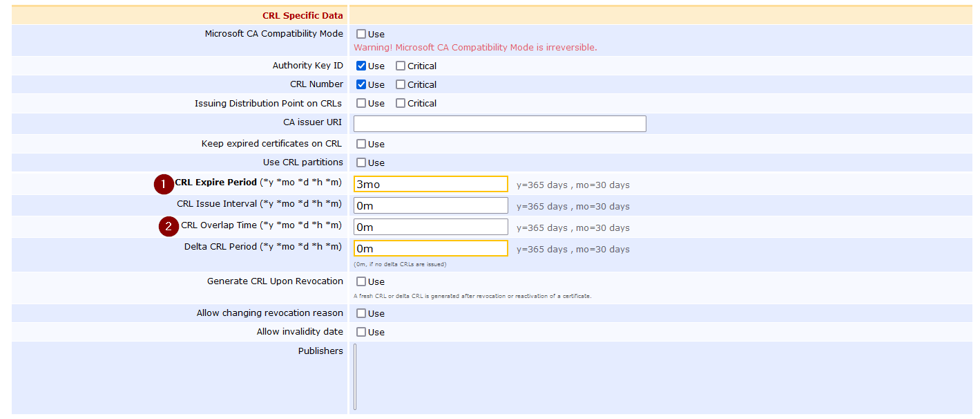
Task: Click the CRL Issue Interval input field
Action: 430,205
